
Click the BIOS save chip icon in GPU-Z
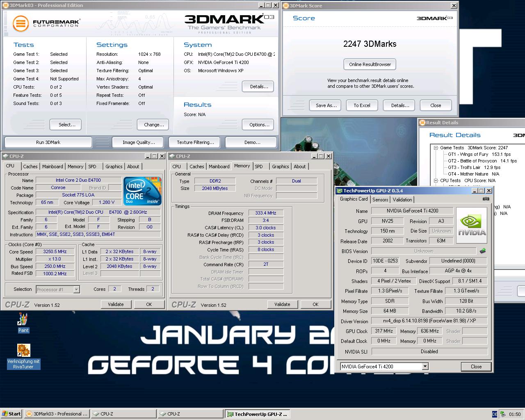pyautogui.click(x=483, y=251)
